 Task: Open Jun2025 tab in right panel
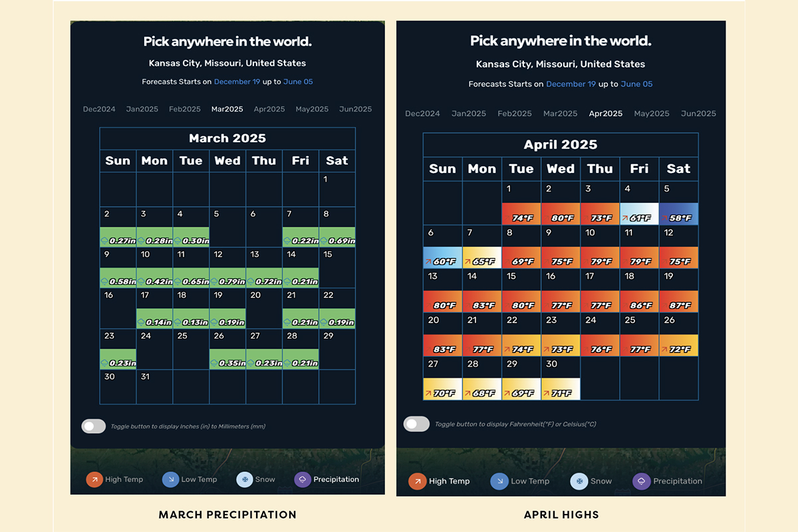pos(698,114)
